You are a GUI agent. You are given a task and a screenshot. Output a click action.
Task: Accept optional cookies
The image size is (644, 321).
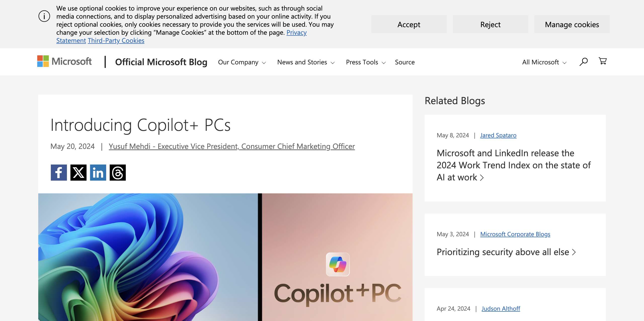(409, 24)
